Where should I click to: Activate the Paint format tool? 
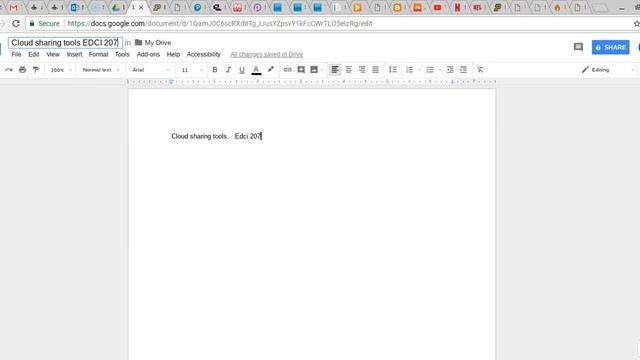coord(36,70)
